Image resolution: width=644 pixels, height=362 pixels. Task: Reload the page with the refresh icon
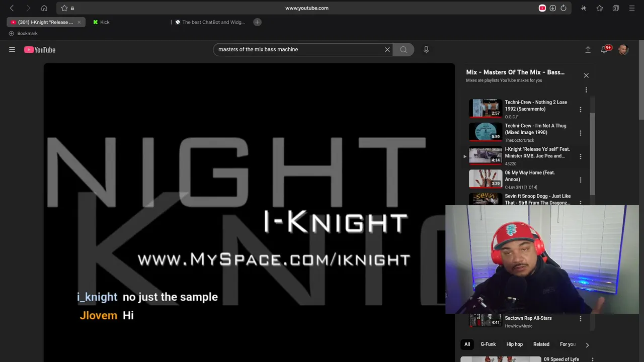click(563, 8)
